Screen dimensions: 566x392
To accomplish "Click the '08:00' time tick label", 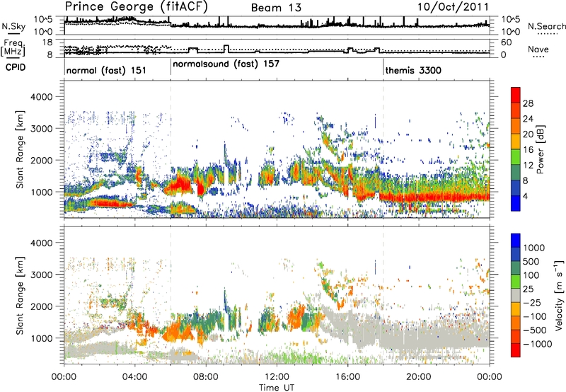I will [206, 377].
